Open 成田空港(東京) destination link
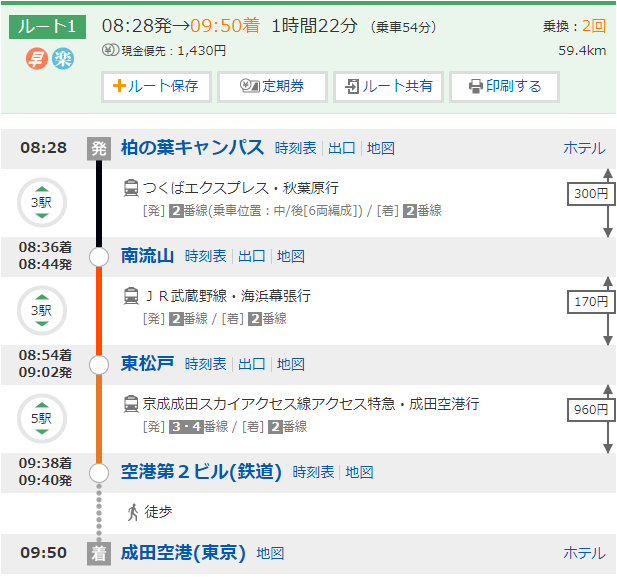 [183, 553]
